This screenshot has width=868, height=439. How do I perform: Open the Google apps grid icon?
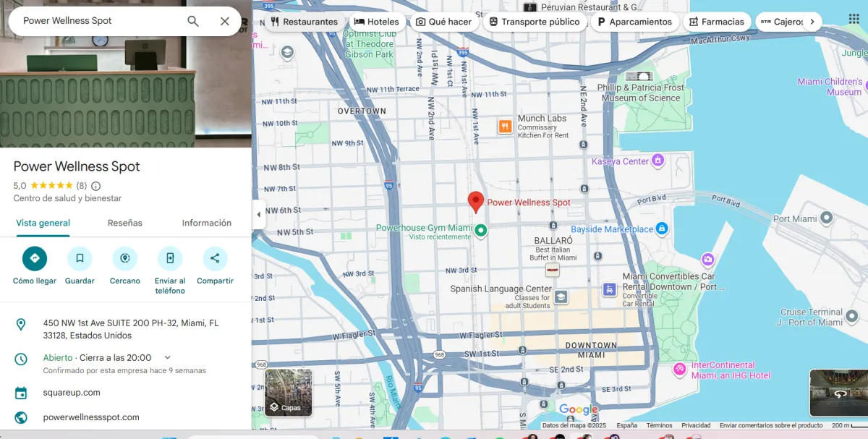click(x=854, y=19)
